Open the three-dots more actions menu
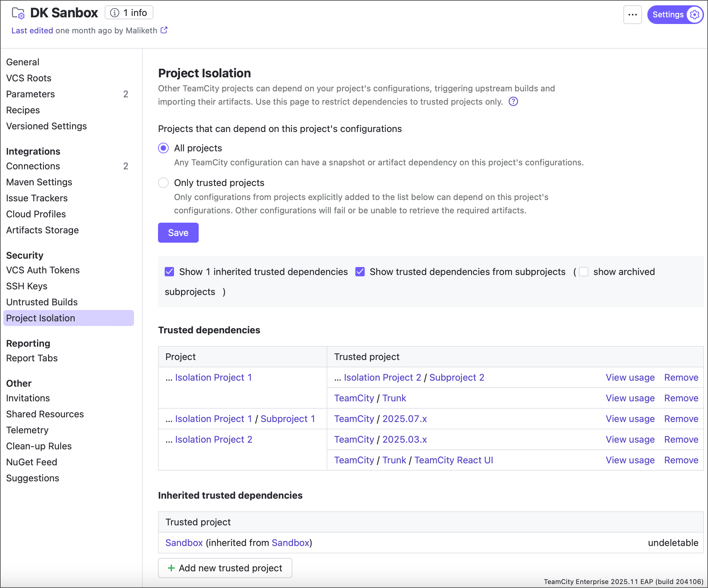This screenshot has height=588, width=708. click(632, 14)
